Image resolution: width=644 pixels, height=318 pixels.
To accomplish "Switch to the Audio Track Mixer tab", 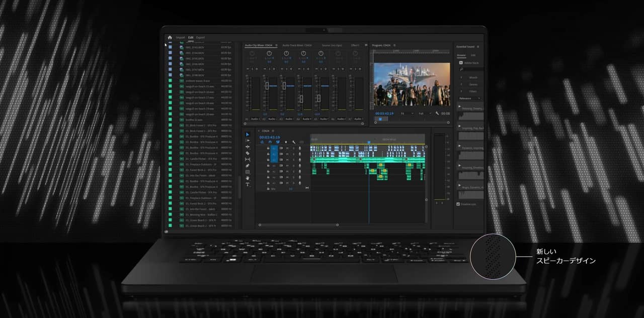I will [297, 45].
